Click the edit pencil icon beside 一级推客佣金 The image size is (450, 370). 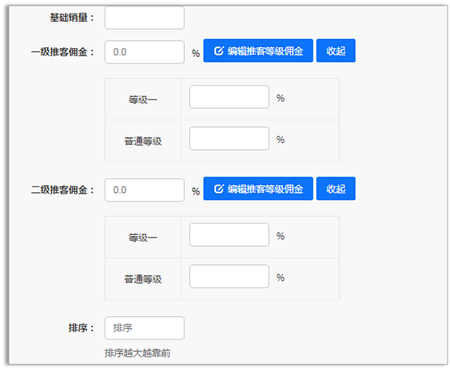click(219, 51)
